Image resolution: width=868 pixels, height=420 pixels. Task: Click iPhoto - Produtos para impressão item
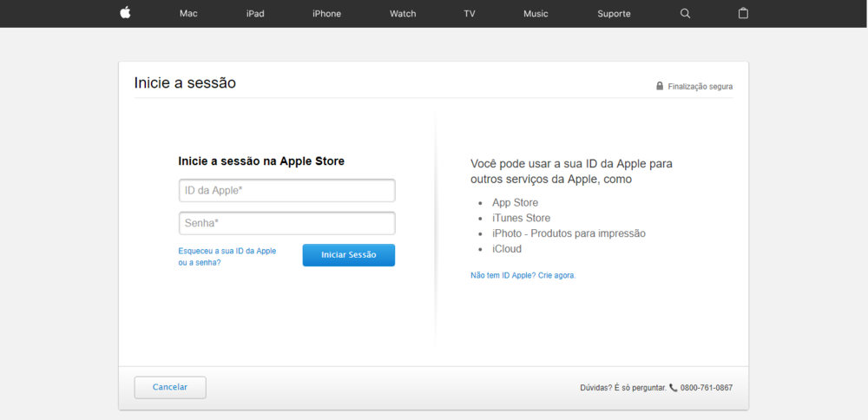pos(569,233)
